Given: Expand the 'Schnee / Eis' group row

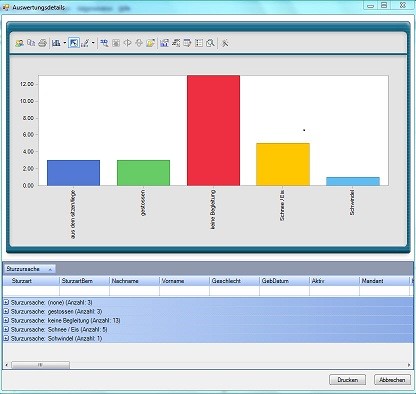Looking at the screenshot, I should [x=6, y=329].
